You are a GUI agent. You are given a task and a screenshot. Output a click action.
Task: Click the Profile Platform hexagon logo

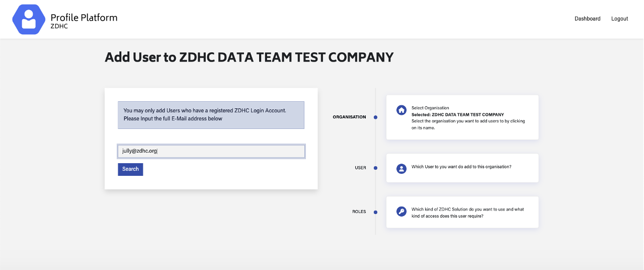click(29, 20)
